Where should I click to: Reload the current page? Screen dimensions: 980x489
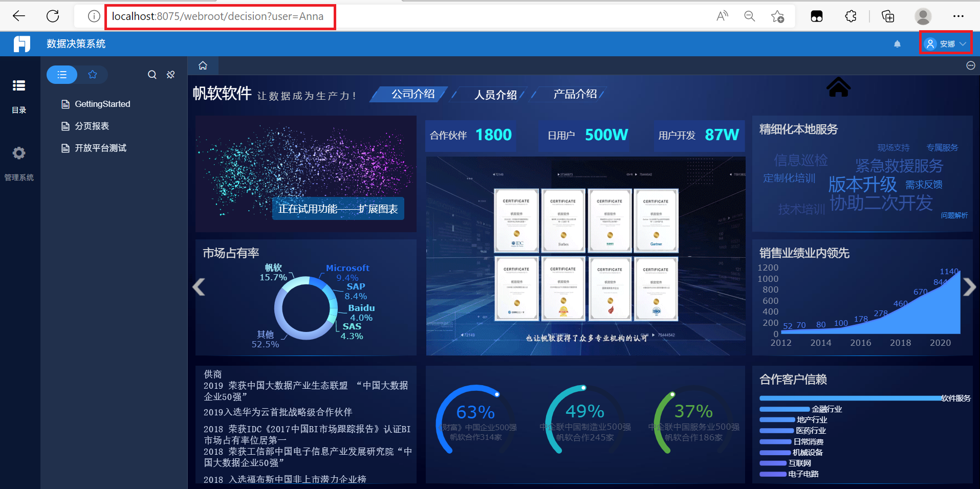pos(53,16)
